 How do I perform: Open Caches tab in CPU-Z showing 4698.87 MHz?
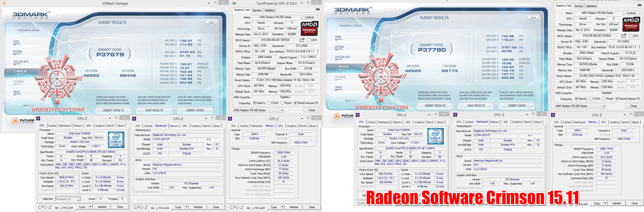(x=52, y=126)
